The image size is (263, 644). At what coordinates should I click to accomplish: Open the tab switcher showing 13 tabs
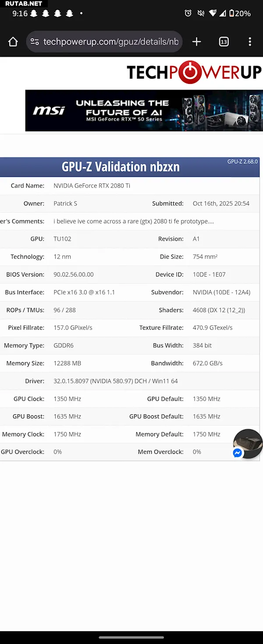click(x=224, y=42)
